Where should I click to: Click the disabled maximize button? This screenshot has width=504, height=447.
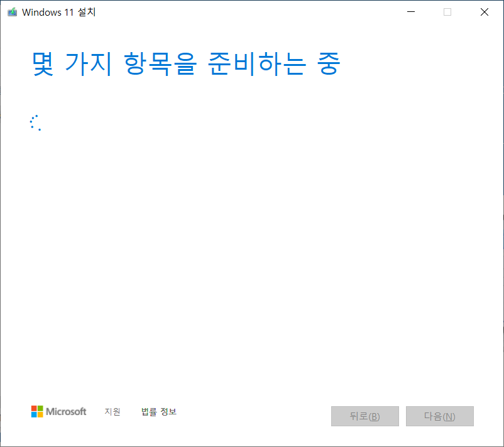[x=447, y=12]
